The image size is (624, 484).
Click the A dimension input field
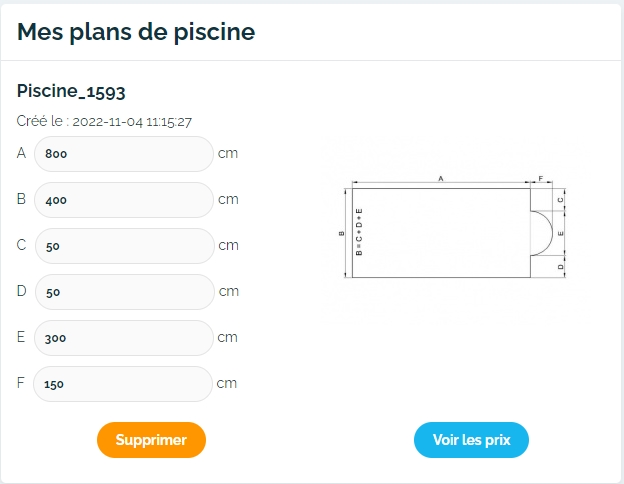[x=123, y=154]
